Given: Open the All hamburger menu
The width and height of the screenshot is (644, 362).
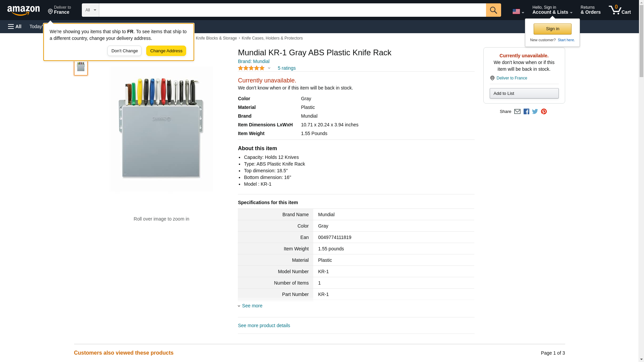Looking at the screenshot, I should pos(15,26).
